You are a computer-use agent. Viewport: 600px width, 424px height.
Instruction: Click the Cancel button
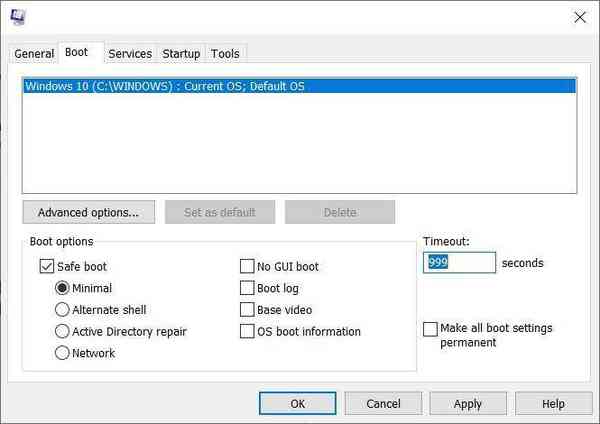383,403
